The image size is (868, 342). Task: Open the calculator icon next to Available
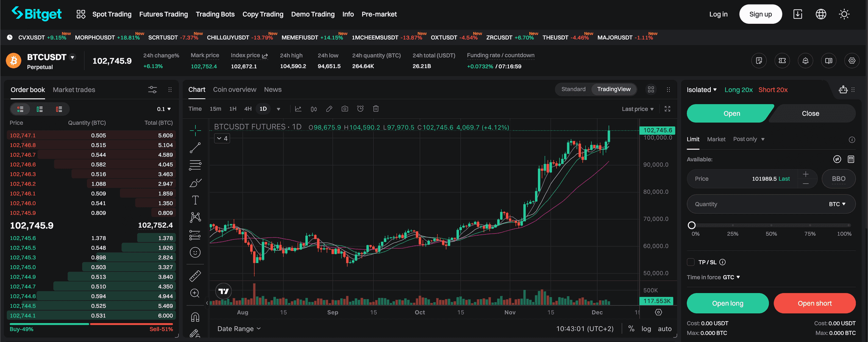click(851, 159)
